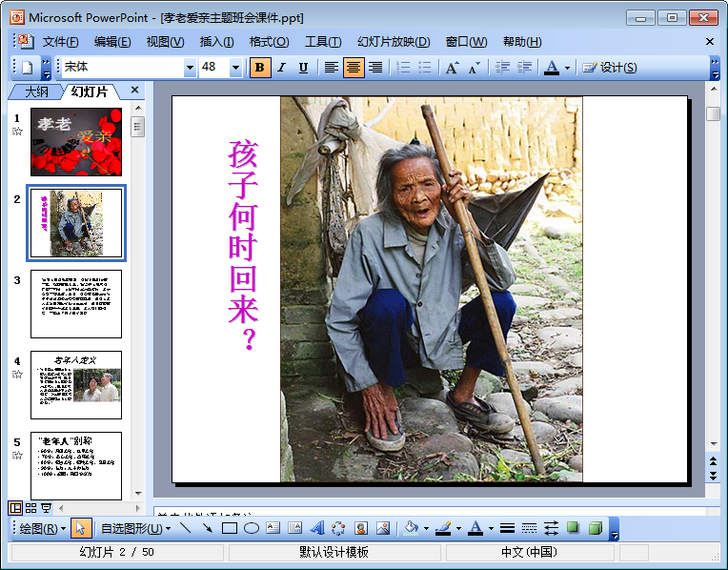Viewport: 728px width, 570px height.
Task: Select the Arrow drawing tool
Action: pyautogui.click(x=208, y=528)
